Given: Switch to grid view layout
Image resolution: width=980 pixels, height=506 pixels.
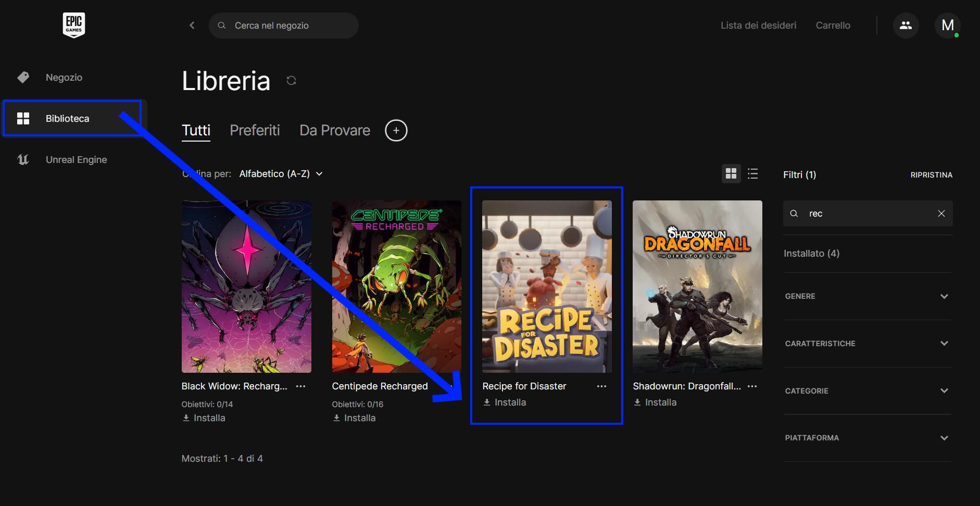Looking at the screenshot, I should coord(731,173).
